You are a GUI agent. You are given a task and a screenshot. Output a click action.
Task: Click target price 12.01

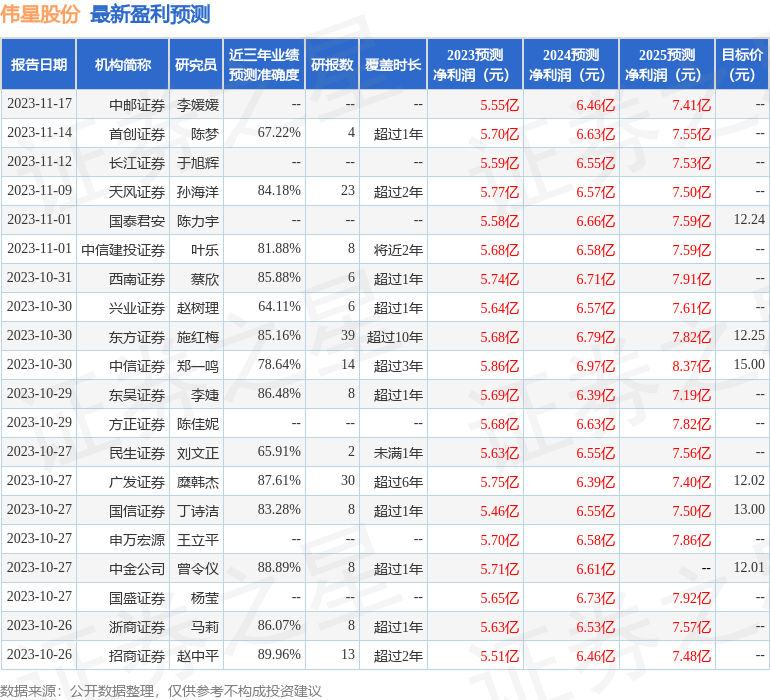click(749, 567)
